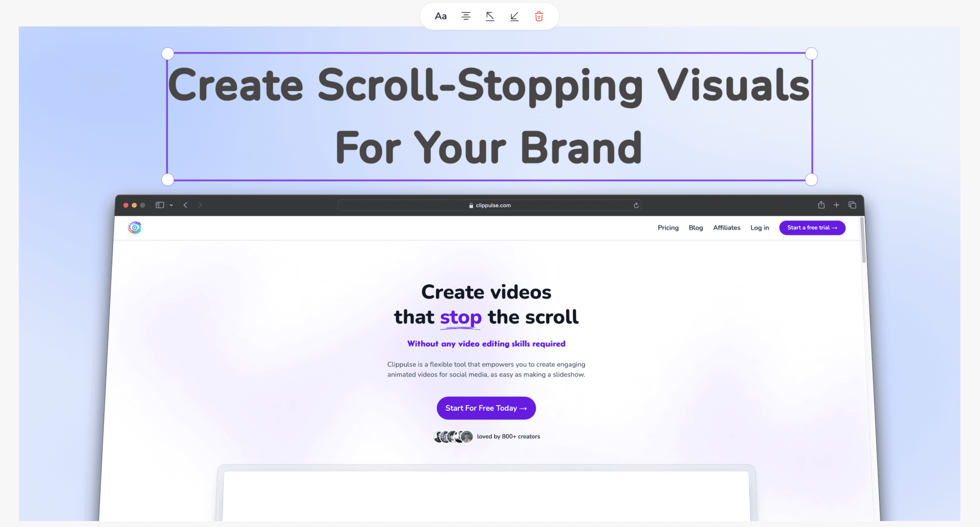
Task: Open the font style Aa option
Action: pyautogui.click(x=441, y=16)
